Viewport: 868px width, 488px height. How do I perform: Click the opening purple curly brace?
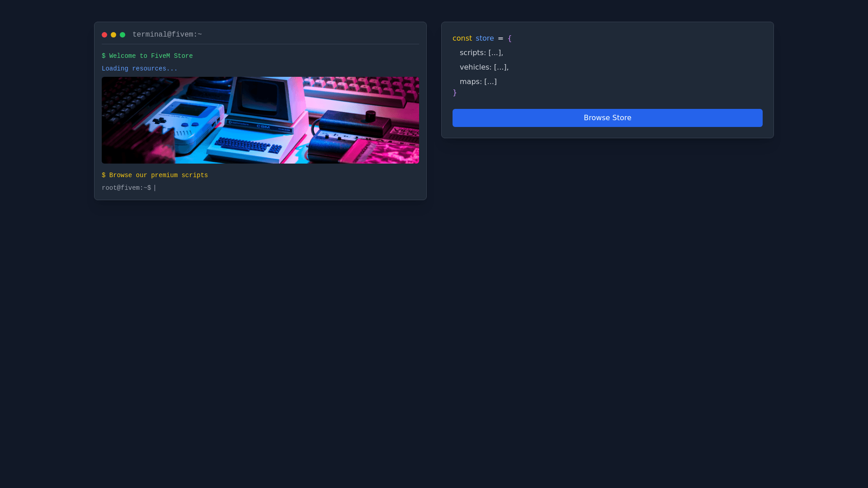pyautogui.click(x=509, y=38)
